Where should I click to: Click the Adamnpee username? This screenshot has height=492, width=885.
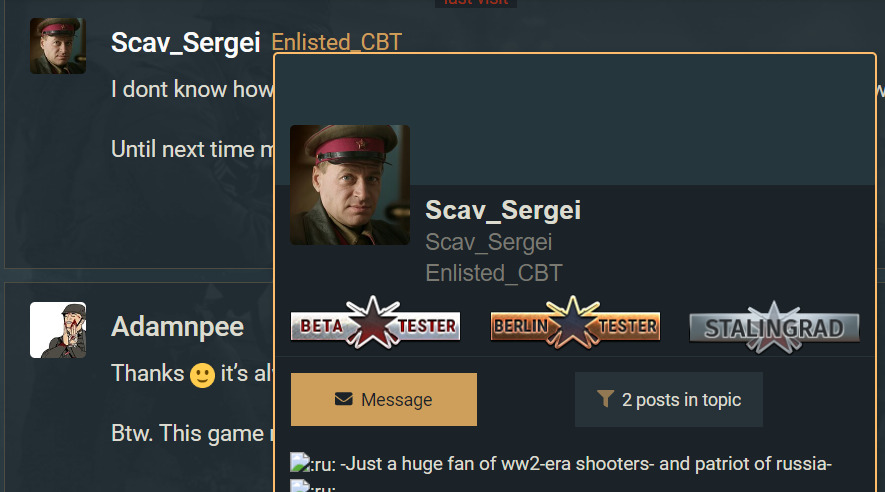(177, 327)
